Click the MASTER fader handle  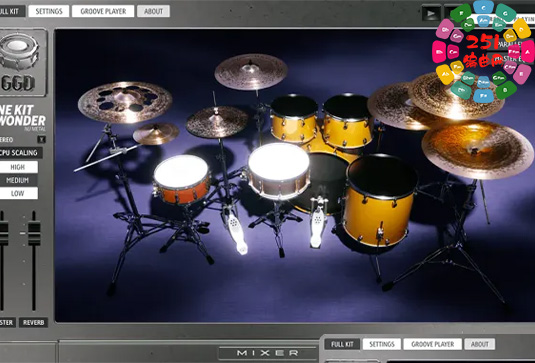coord(4,233)
